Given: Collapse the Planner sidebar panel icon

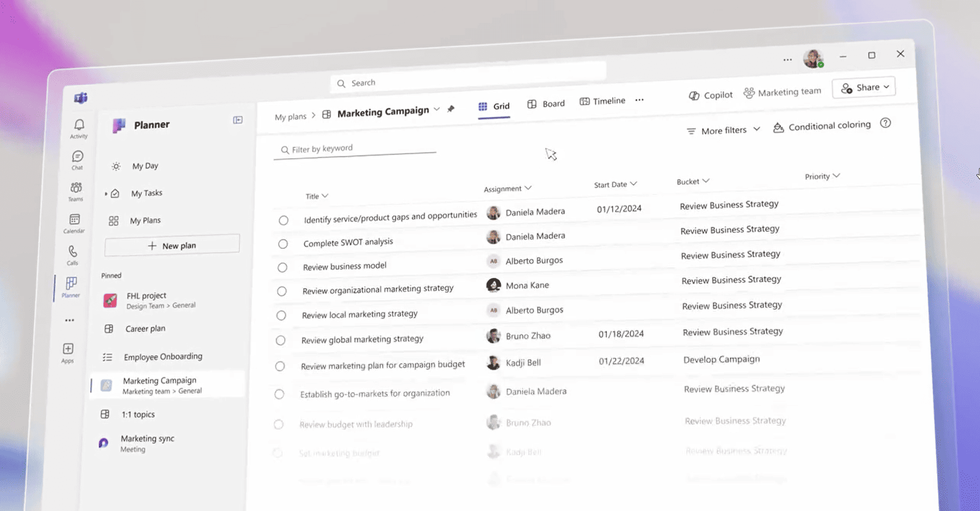Looking at the screenshot, I should [238, 120].
